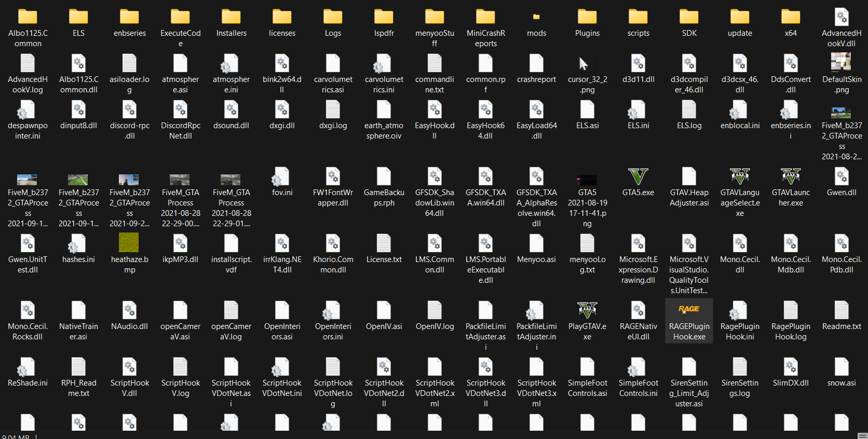868x439 pixels.
Task: Select the GTAVLanguageSelect.exe application icon
Action: tap(740, 176)
